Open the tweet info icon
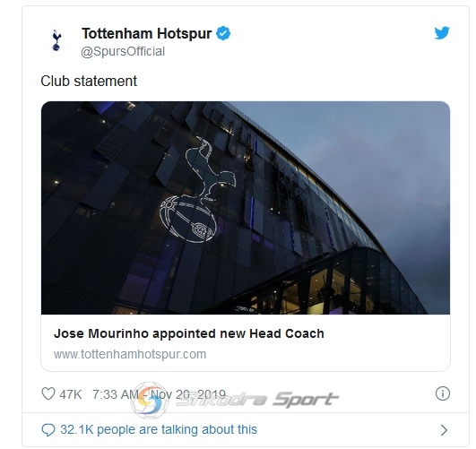 (443, 393)
